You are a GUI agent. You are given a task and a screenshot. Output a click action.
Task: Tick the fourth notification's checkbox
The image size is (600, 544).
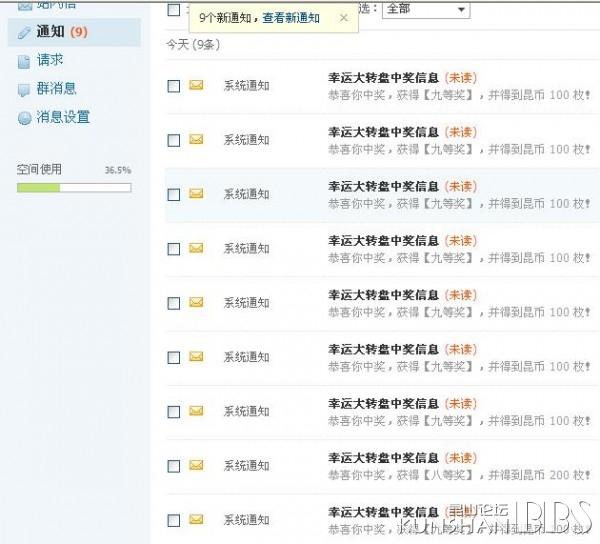pos(174,249)
